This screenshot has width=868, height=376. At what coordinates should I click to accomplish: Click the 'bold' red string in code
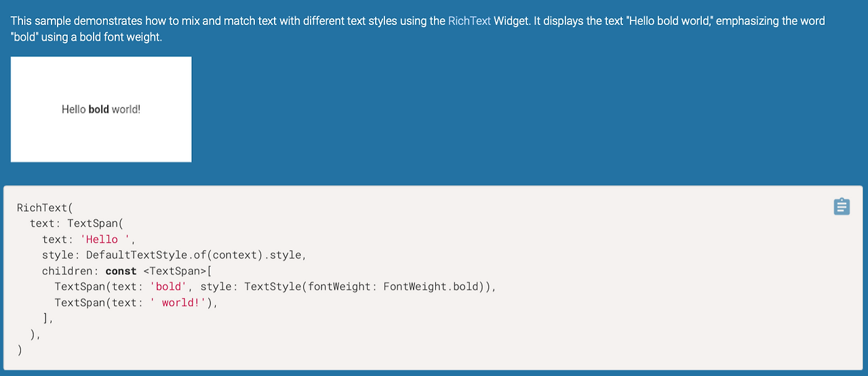169,286
